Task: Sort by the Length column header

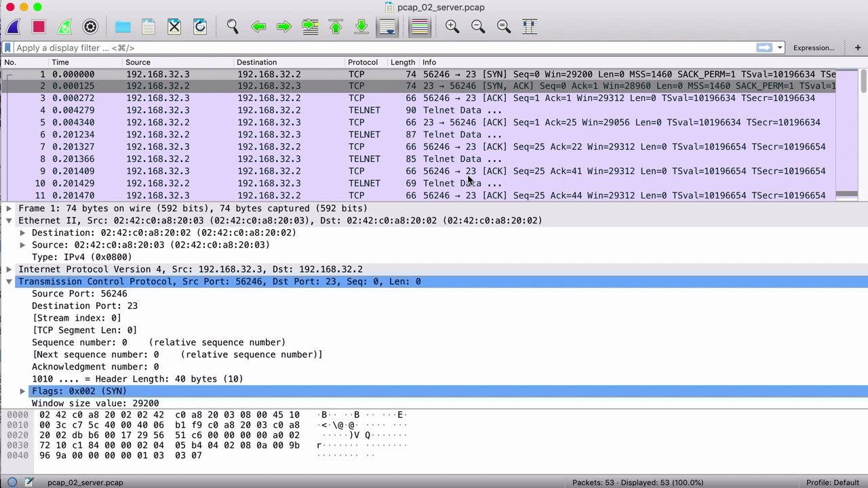Action: point(403,62)
